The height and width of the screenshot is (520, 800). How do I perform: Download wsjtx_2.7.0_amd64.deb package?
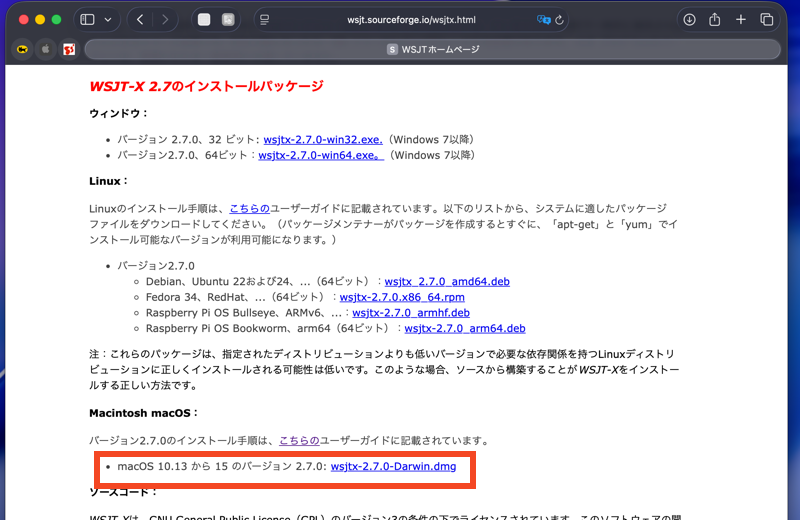[447, 282]
